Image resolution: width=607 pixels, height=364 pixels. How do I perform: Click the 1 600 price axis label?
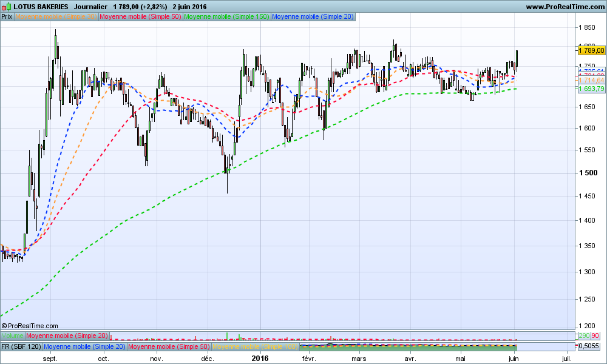(587, 128)
